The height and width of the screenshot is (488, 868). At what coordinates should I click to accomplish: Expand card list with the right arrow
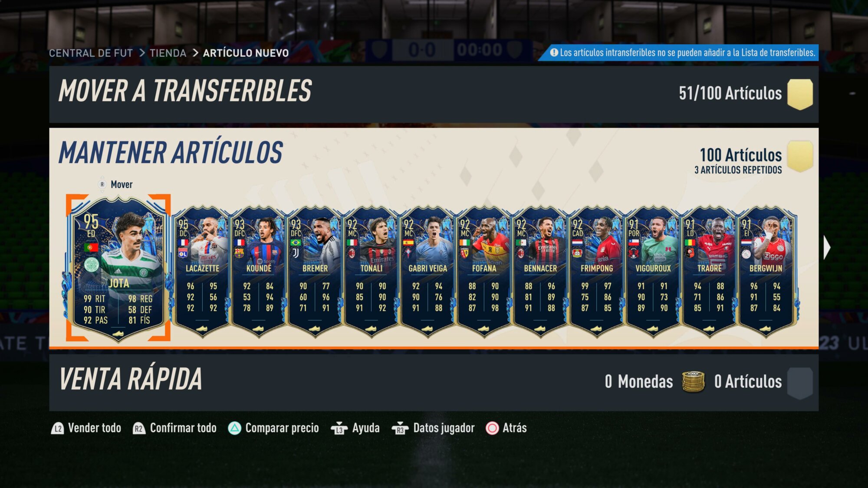827,248
